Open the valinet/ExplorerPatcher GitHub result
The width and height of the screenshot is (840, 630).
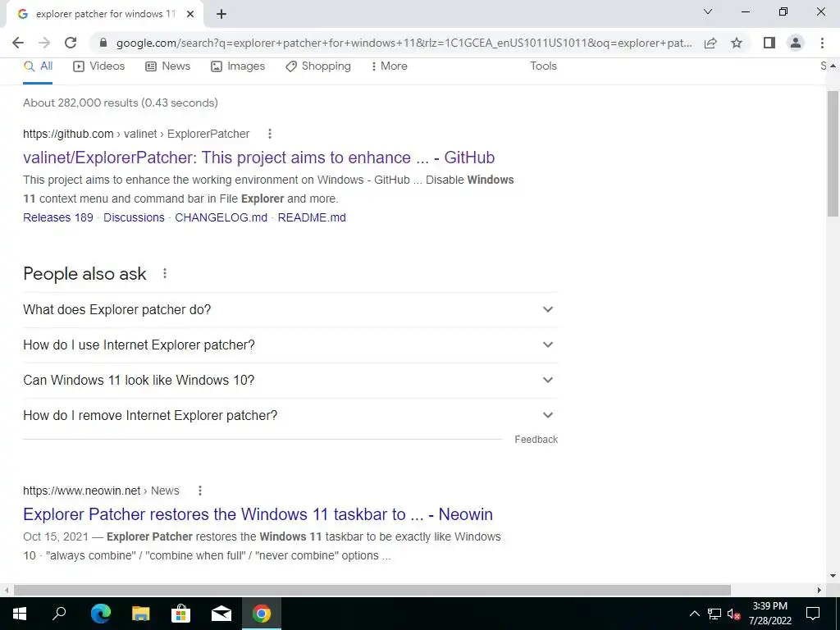point(258,157)
